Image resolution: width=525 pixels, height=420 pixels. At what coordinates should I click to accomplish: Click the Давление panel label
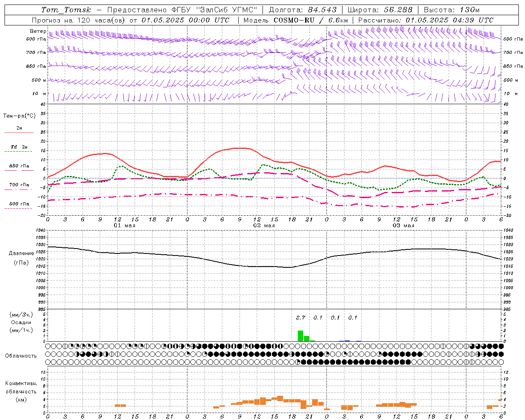(x=21, y=253)
